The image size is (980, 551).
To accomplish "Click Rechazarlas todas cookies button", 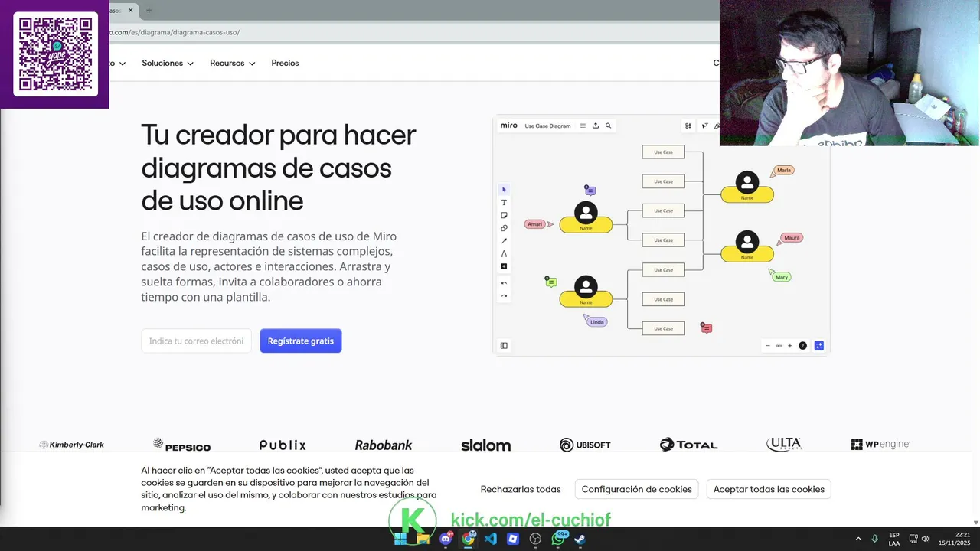I will point(521,489).
